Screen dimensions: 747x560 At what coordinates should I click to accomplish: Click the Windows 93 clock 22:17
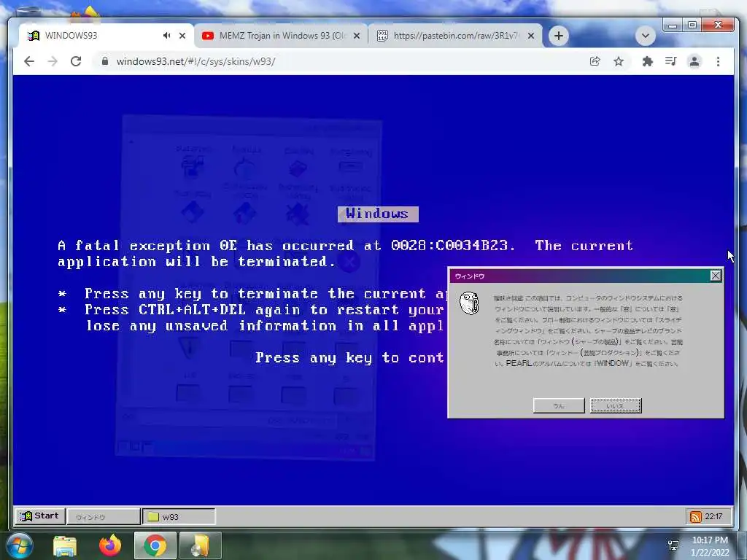tap(714, 517)
